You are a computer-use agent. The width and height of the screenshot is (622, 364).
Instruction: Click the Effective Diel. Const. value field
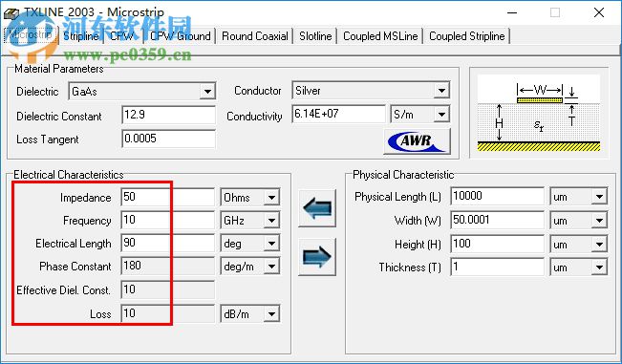pos(168,289)
